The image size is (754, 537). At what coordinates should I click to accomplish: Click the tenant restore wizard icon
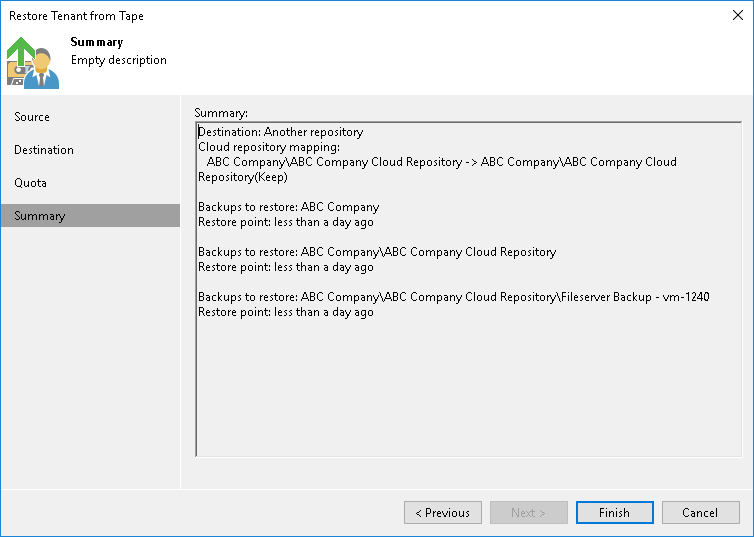tap(33, 62)
